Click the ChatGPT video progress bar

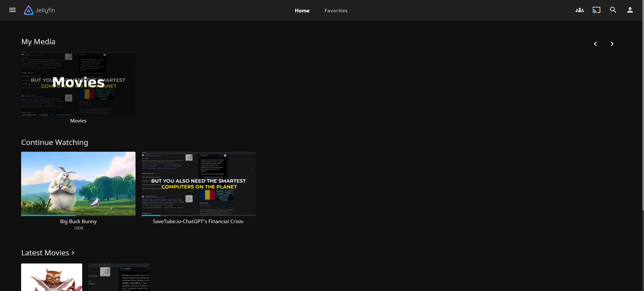tap(199, 215)
